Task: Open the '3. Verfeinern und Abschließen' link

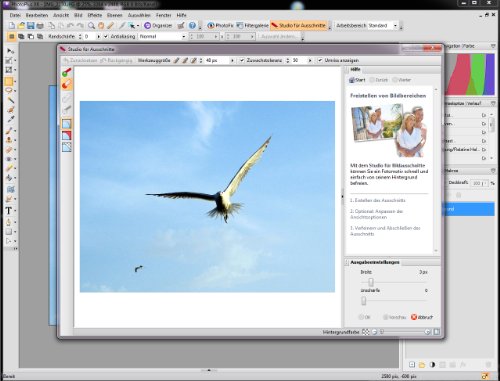Action: point(385,231)
